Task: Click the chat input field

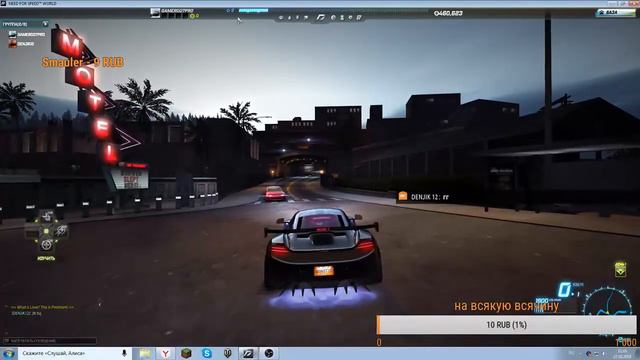Action: pos(50,340)
